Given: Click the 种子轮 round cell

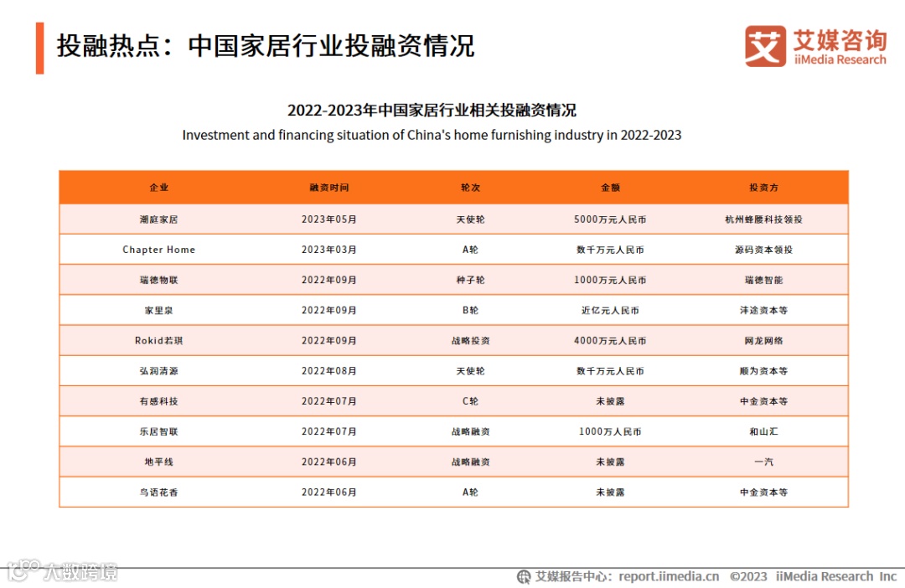Looking at the screenshot, I should pyautogui.click(x=470, y=280).
